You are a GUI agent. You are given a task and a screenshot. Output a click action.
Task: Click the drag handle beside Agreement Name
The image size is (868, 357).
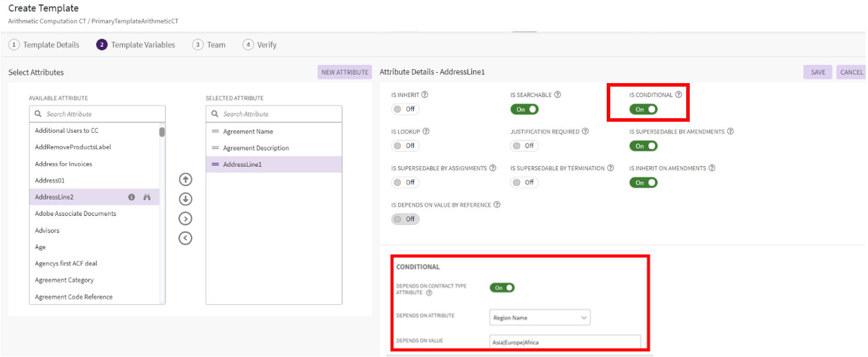[x=215, y=132]
